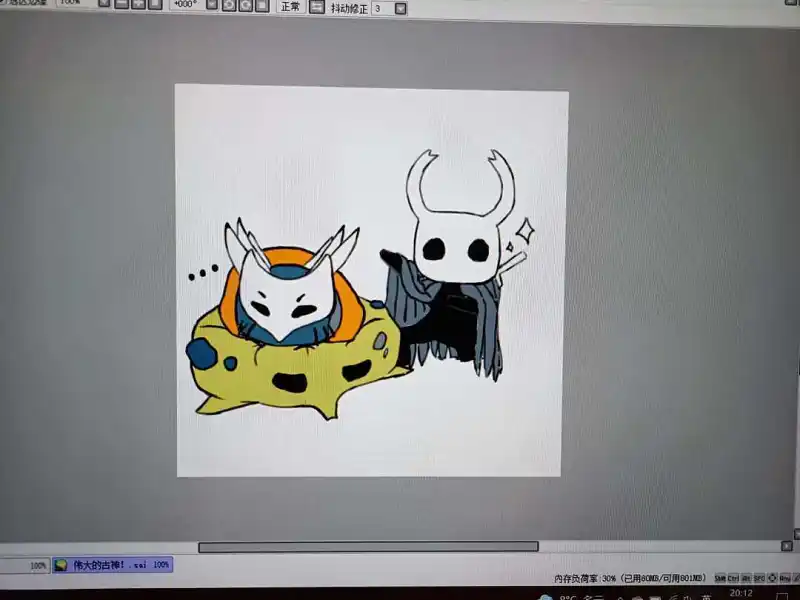800x600 pixels.
Task: Rotate canvas clockwise icon
Action: tap(245, 6)
